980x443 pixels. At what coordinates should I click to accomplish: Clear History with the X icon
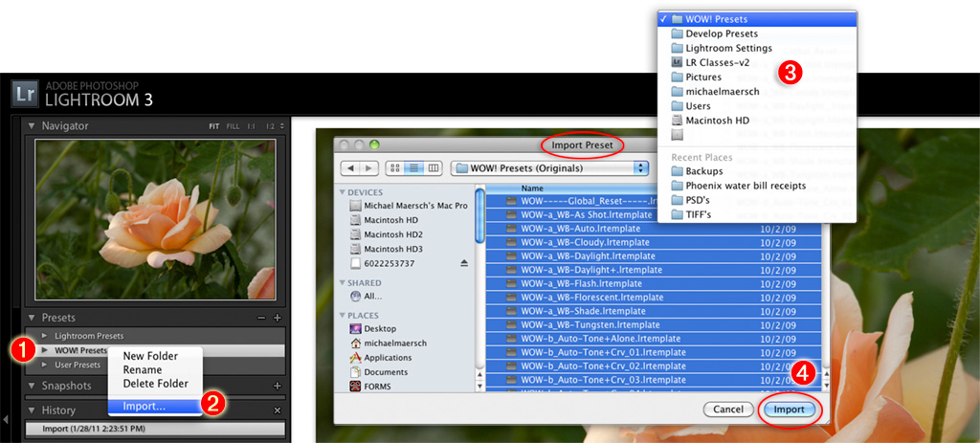(x=278, y=410)
